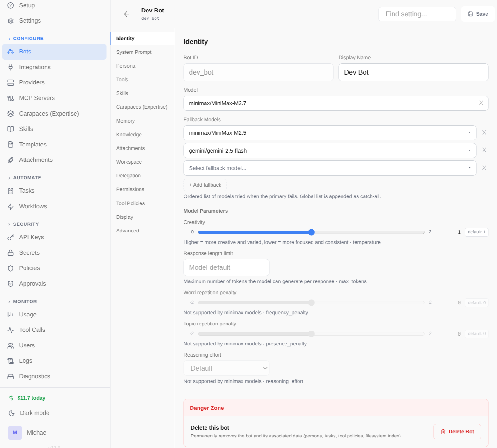The image size is (497, 448).
Task: Open the Tool Calls monitor
Action: coord(32,330)
